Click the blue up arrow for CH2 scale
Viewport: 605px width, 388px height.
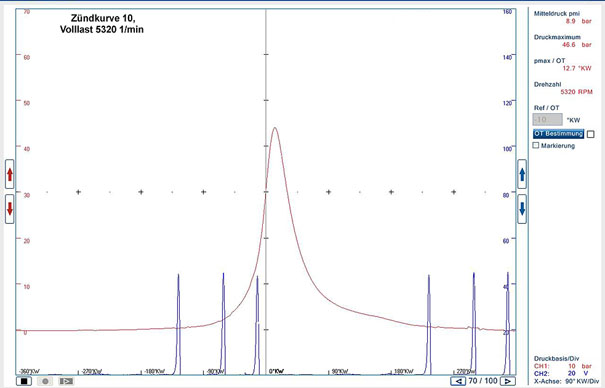tap(522, 174)
